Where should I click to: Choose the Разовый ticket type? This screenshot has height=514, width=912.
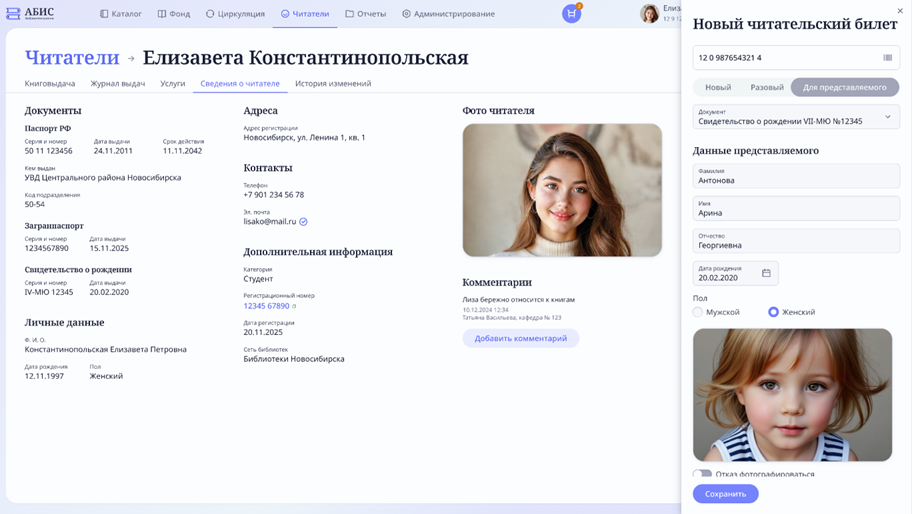767,87
